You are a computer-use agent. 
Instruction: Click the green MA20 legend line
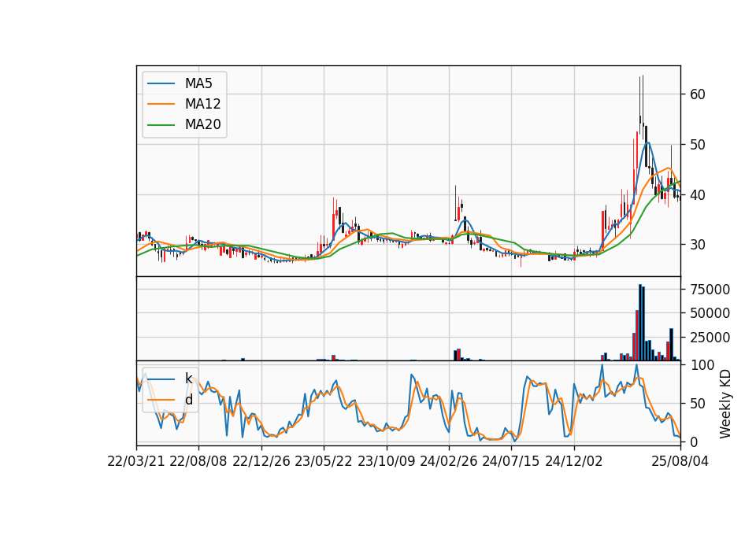click(x=161, y=124)
